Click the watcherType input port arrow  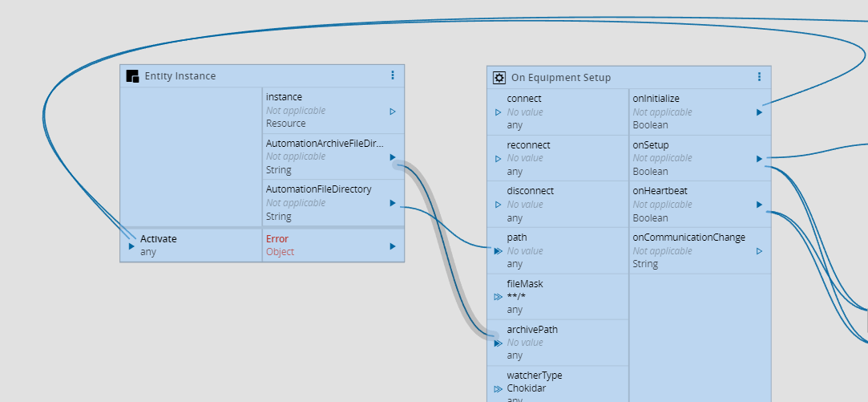click(498, 388)
